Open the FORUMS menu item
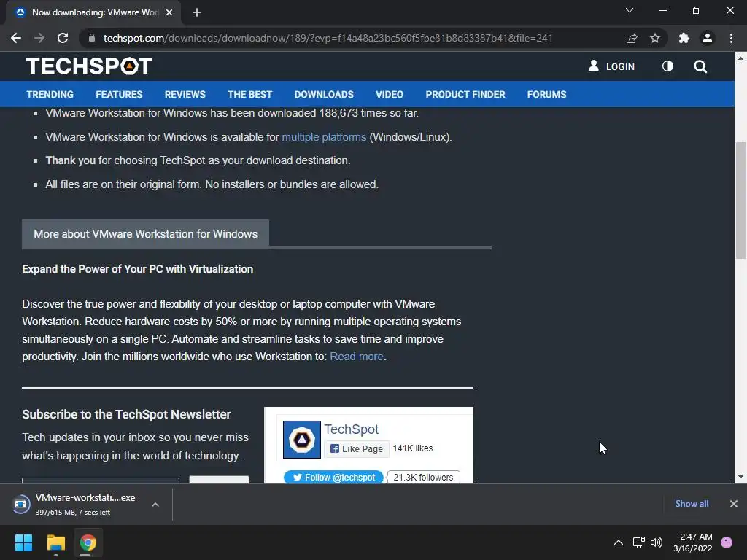 pos(546,94)
